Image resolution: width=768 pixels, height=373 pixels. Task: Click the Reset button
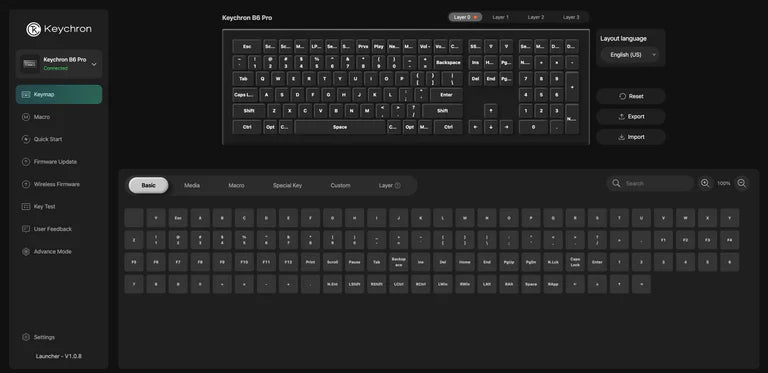click(x=631, y=96)
